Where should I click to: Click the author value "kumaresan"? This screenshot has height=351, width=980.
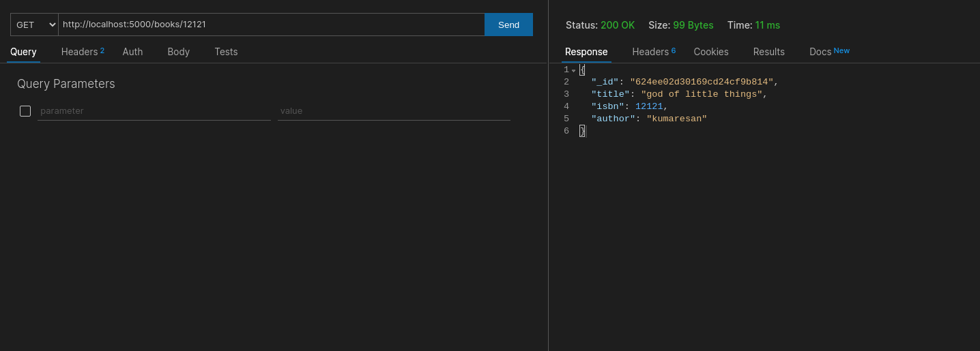click(676, 119)
